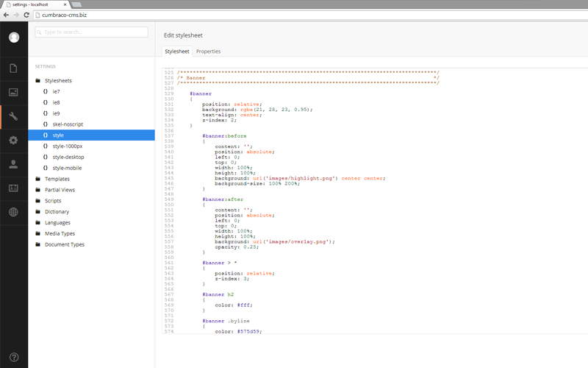The image size is (588, 368).
Task: Click the #banner .byline selector line
Action: pos(226,321)
